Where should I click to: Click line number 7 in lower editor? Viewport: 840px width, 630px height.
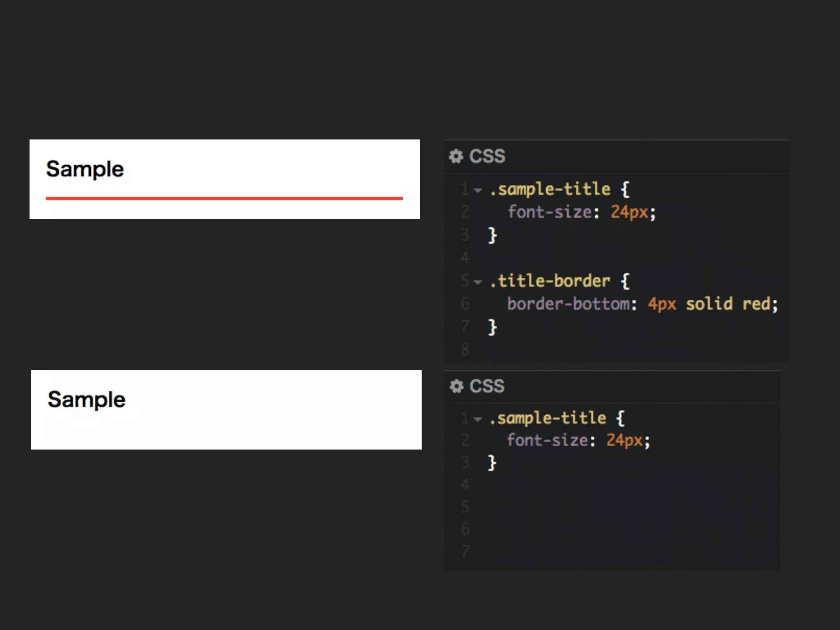[465, 551]
